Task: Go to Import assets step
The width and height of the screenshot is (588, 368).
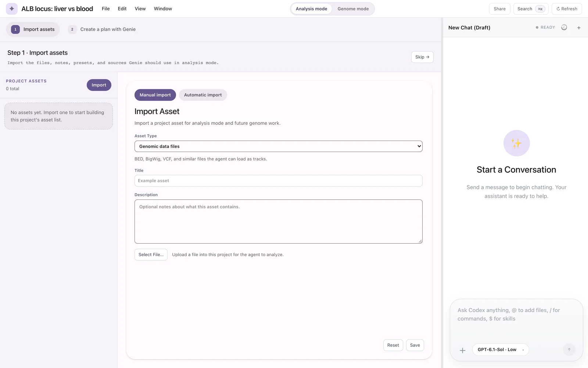Action: coord(33,29)
